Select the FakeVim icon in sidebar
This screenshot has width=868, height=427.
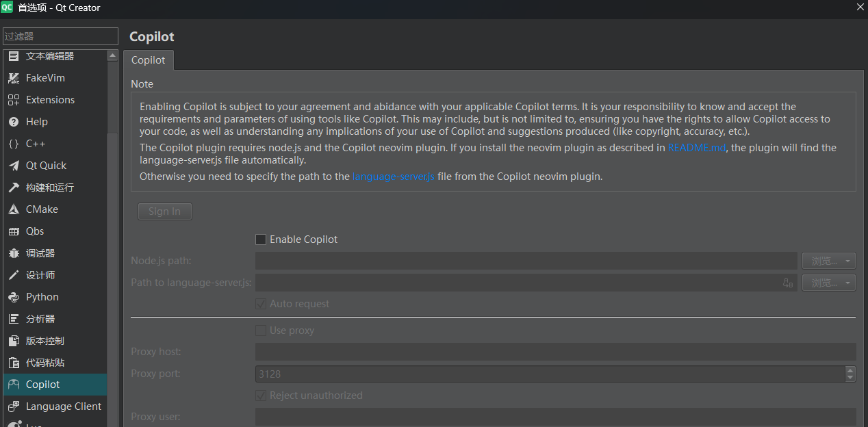pyautogui.click(x=14, y=78)
